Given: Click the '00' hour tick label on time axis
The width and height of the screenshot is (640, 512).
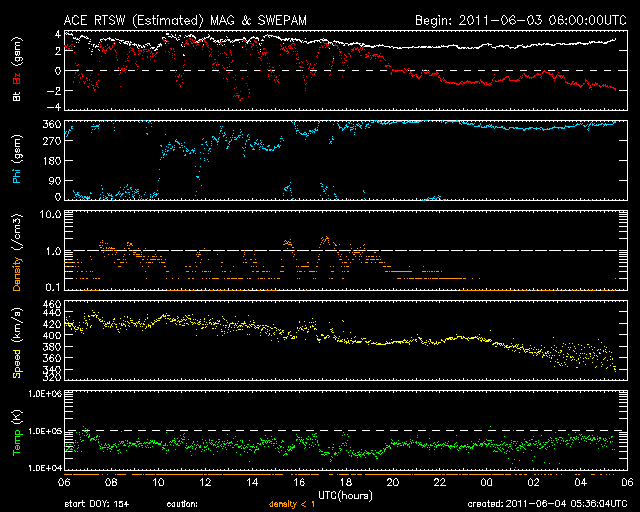Looking at the screenshot, I should [487, 483].
